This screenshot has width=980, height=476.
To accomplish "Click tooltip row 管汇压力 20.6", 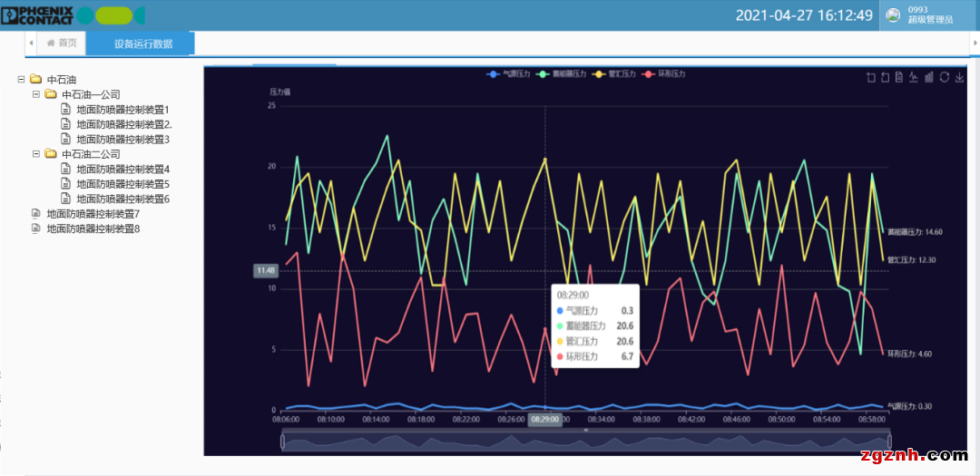I will 595,341.
